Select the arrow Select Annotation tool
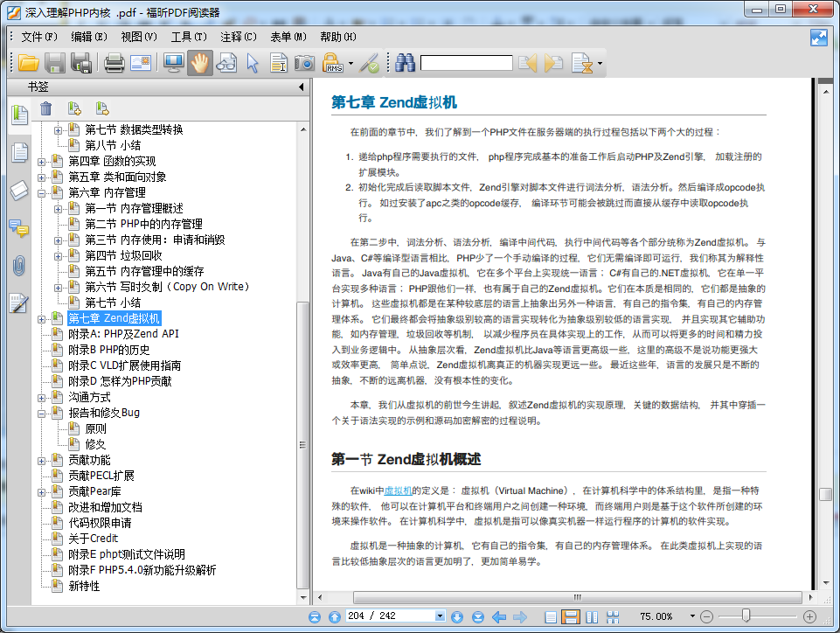This screenshot has height=633, width=840. (x=253, y=63)
